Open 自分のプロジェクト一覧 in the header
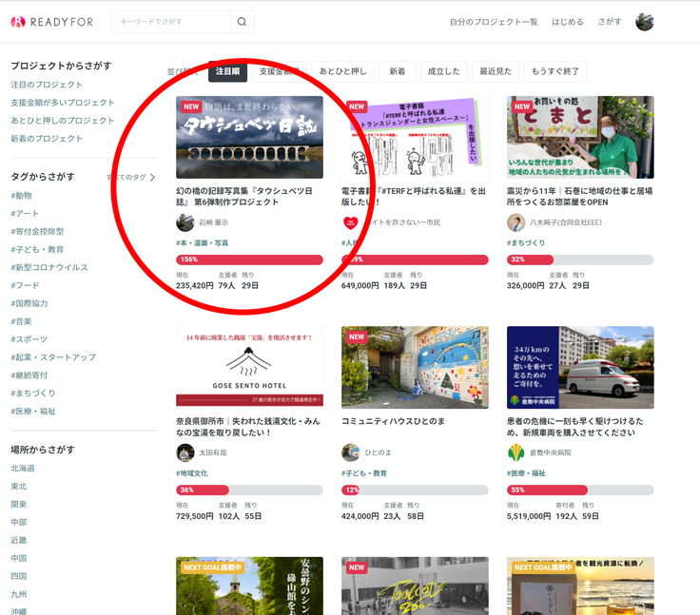Image resolution: width=700 pixels, height=615 pixels. [493, 22]
